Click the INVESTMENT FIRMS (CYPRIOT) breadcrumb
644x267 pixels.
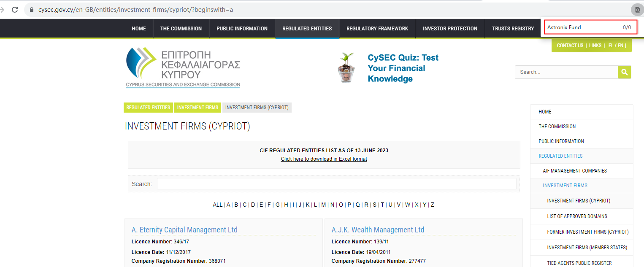point(257,108)
